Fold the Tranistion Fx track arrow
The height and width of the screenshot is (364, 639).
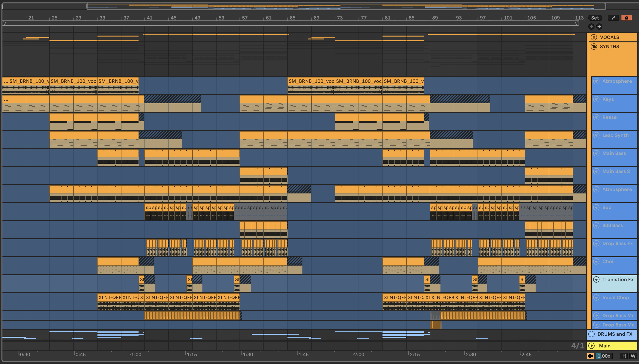pos(596,279)
